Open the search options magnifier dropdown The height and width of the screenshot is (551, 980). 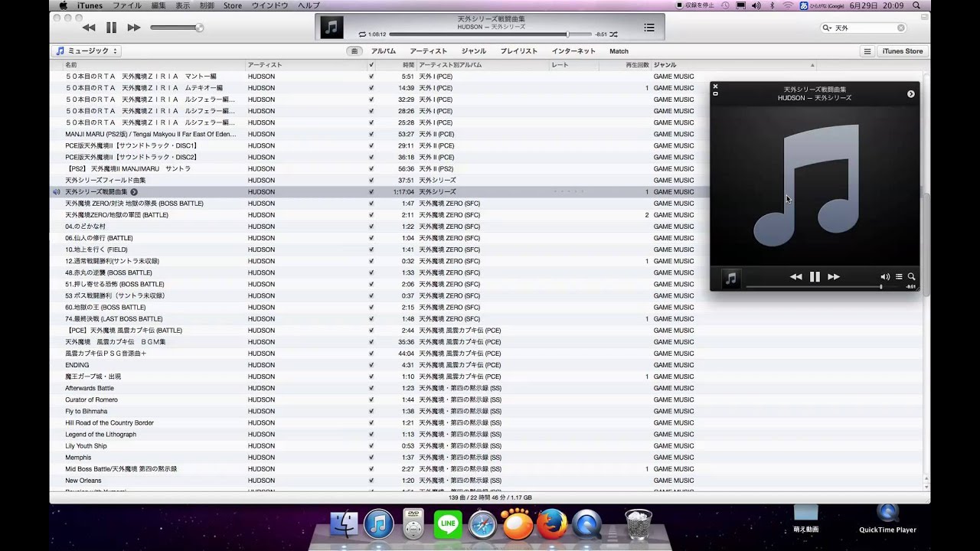827,28
